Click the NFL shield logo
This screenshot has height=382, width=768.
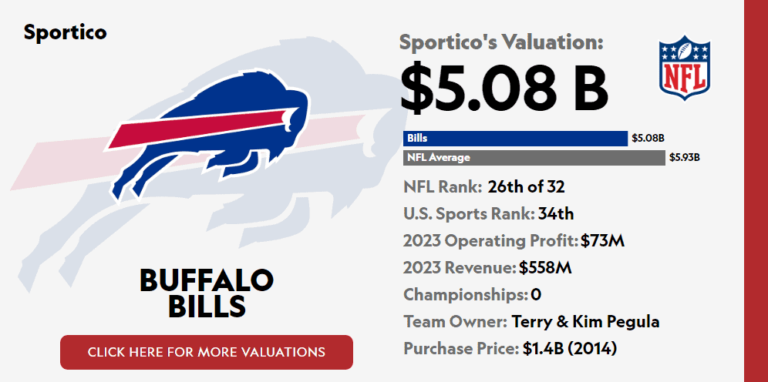684,67
